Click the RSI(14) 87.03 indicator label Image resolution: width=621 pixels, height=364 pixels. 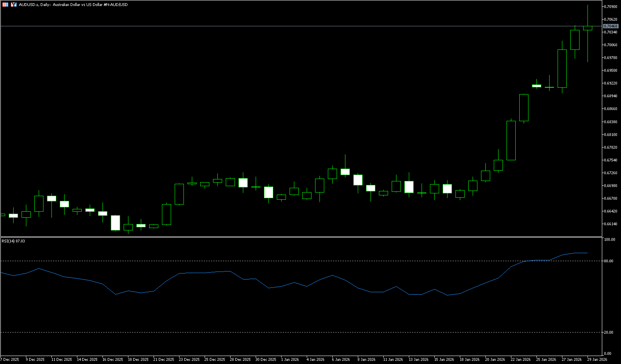13,241
